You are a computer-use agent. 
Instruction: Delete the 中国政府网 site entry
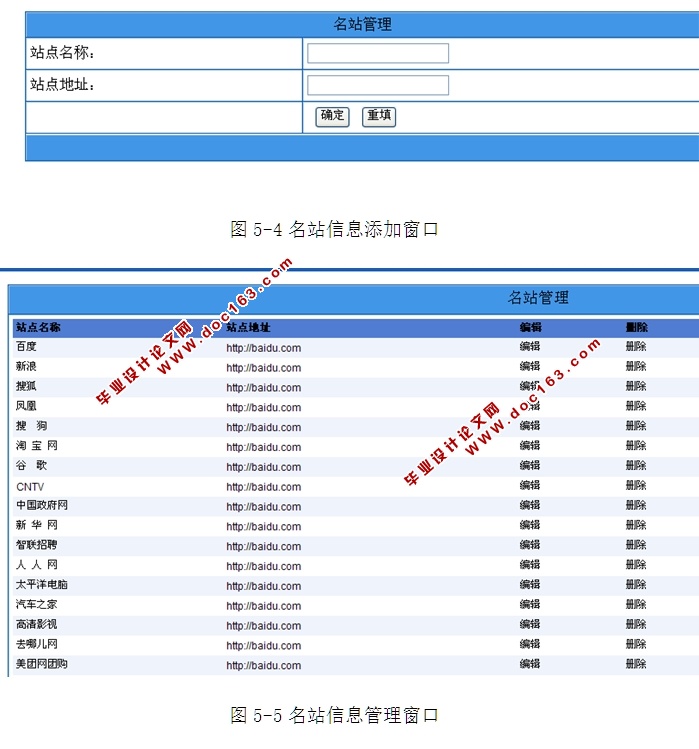pyautogui.click(x=636, y=505)
